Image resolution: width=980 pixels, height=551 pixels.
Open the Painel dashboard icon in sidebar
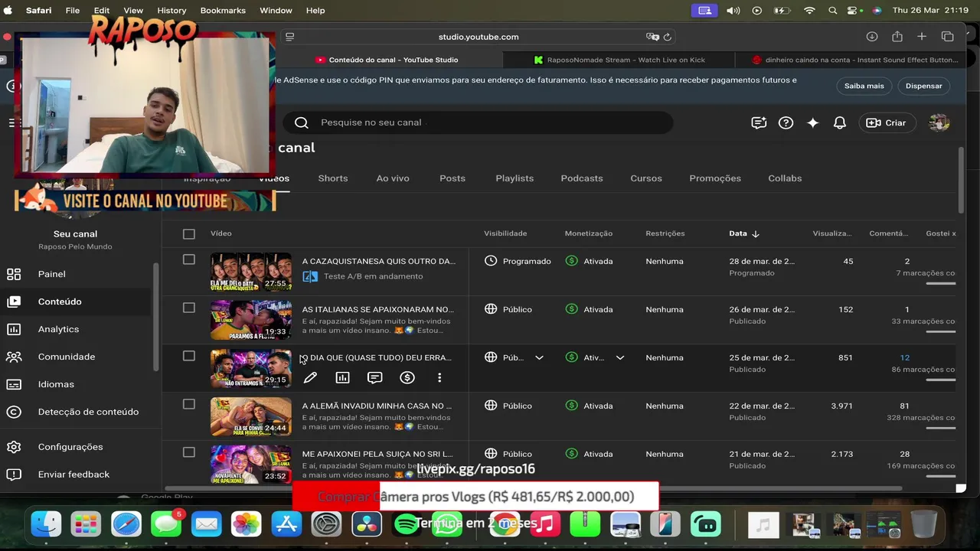coord(14,274)
